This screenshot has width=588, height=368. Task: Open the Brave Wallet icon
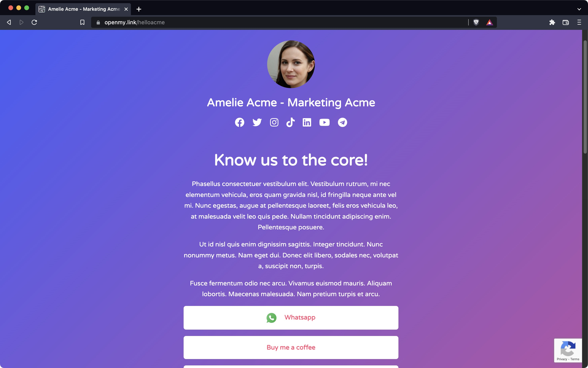tap(566, 22)
